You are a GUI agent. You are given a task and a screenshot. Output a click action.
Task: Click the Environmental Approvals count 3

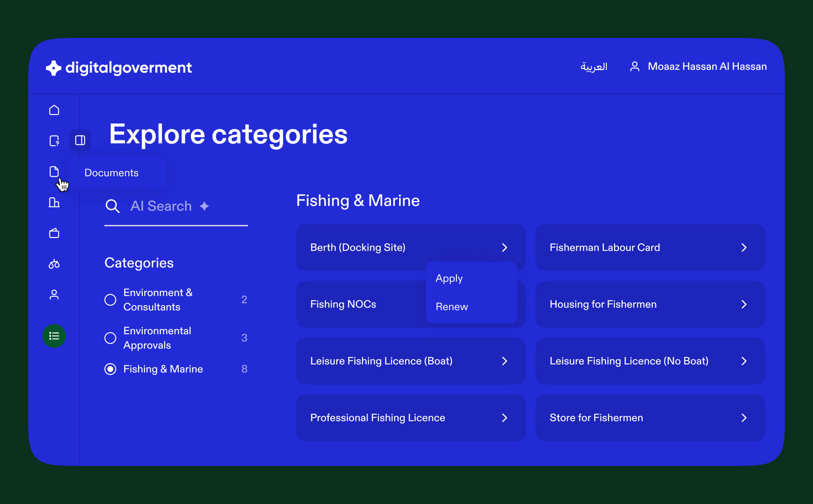pyautogui.click(x=244, y=338)
